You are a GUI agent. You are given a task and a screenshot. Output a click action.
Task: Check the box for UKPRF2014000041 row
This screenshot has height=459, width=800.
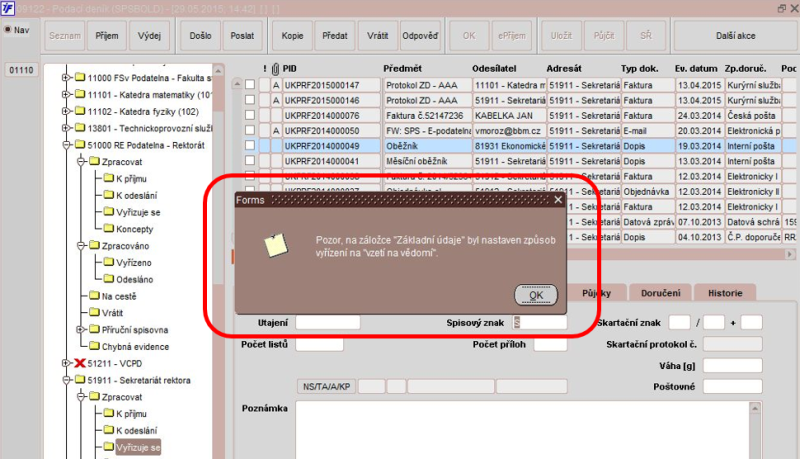[x=250, y=161]
